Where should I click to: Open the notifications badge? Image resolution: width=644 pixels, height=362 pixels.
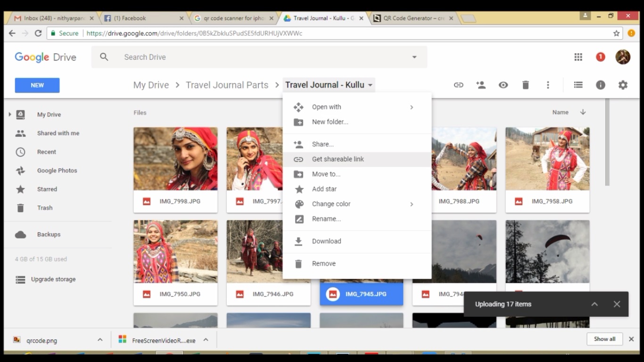point(600,57)
